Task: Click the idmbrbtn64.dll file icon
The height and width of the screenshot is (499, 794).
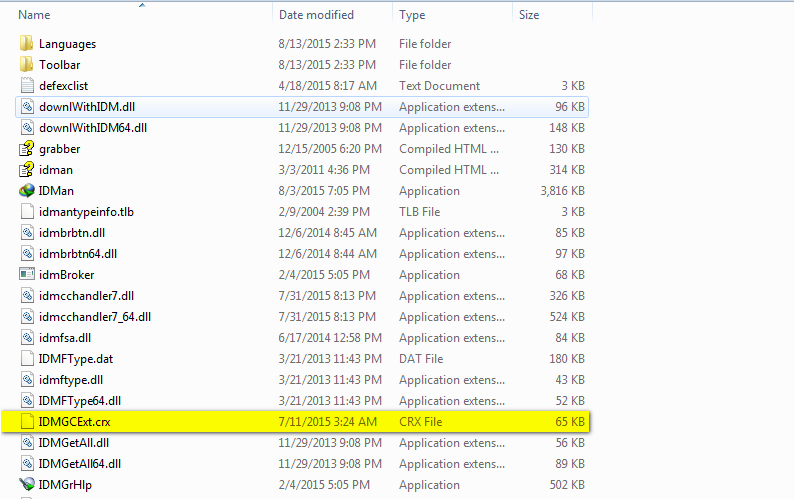Action: pyautogui.click(x=27, y=254)
